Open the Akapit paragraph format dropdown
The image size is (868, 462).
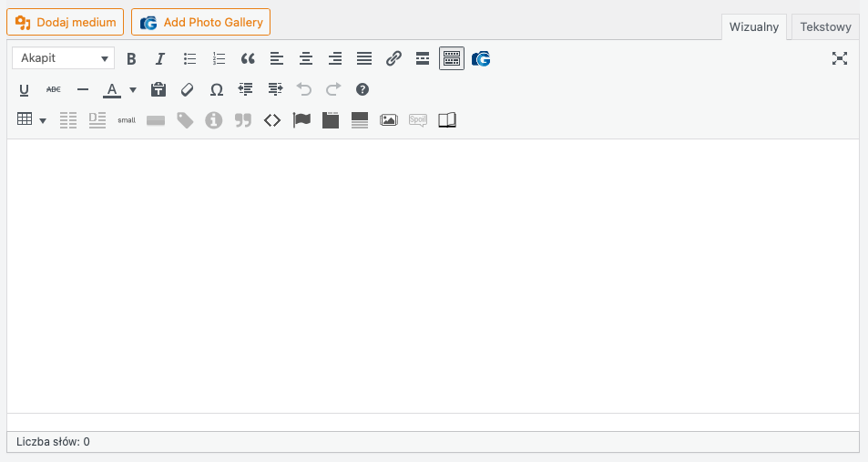click(63, 58)
